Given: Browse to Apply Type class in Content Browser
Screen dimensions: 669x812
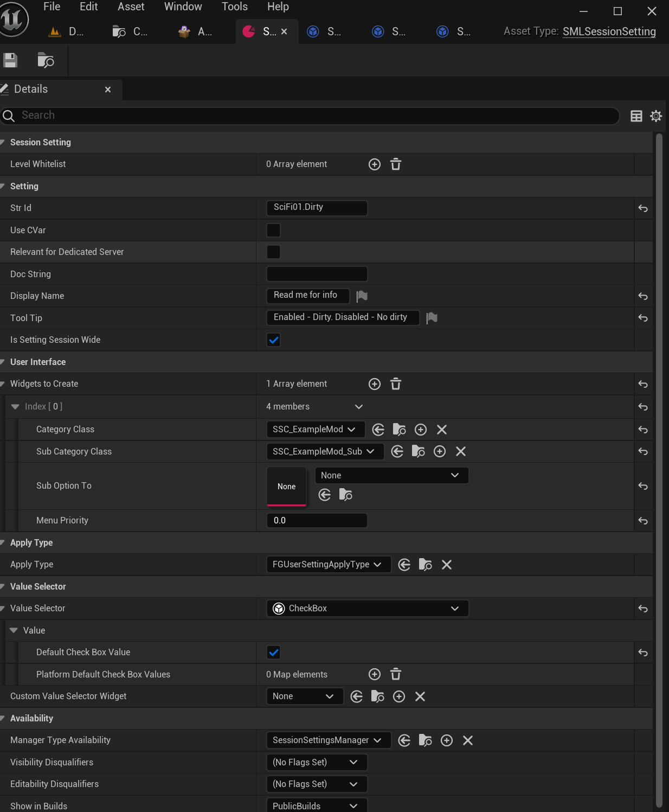Looking at the screenshot, I should 426,565.
